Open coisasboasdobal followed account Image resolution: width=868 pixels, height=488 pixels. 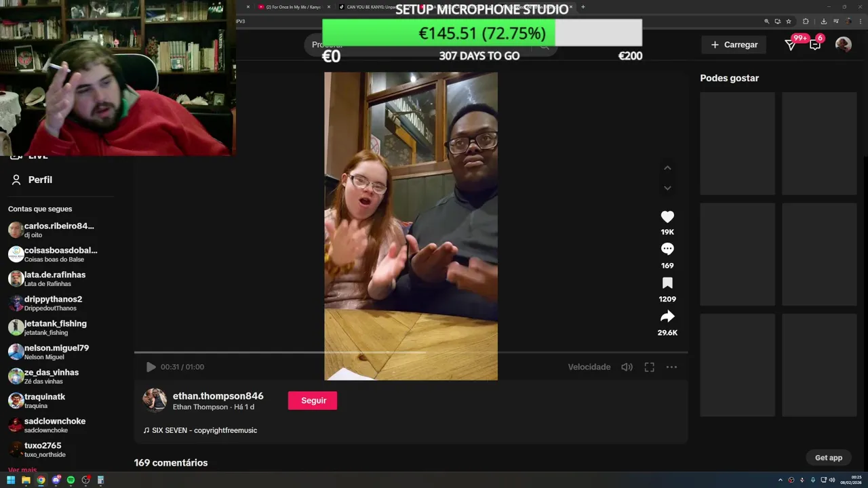[53, 254]
